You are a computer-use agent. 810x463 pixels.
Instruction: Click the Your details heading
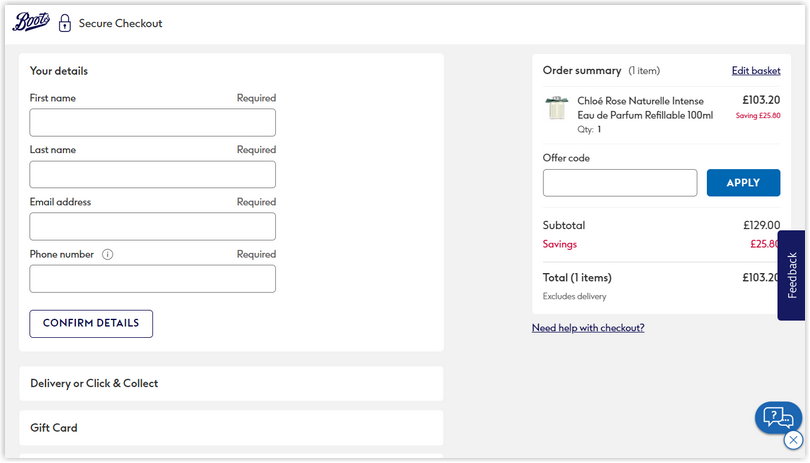[58, 71]
